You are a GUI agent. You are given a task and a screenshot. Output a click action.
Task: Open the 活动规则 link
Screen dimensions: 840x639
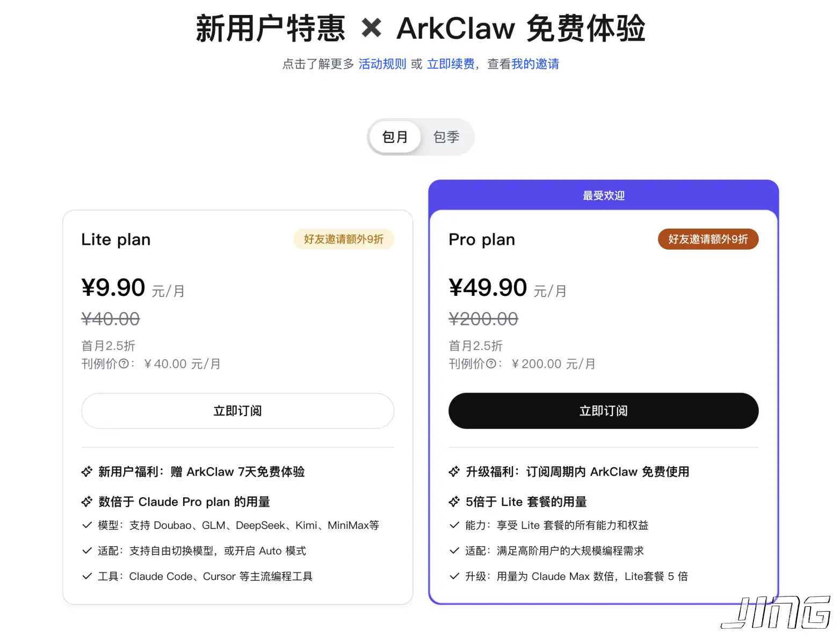point(382,64)
